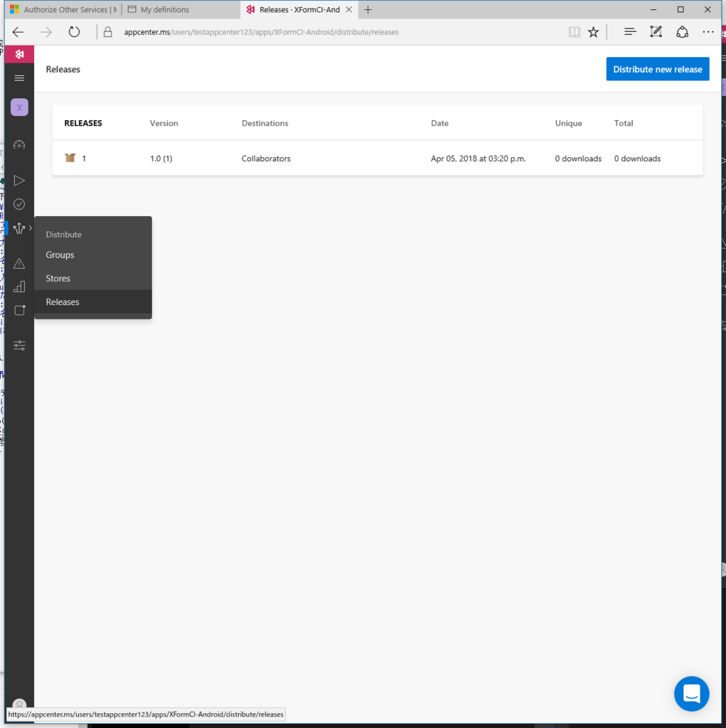Select Stores in the Distribute menu
The width and height of the screenshot is (726, 728).
point(58,278)
